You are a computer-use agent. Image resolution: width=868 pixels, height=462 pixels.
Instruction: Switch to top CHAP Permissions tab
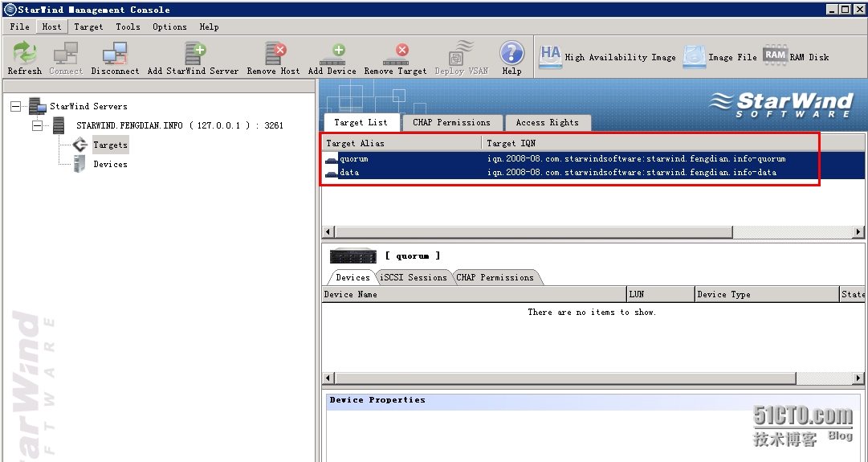(452, 122)
